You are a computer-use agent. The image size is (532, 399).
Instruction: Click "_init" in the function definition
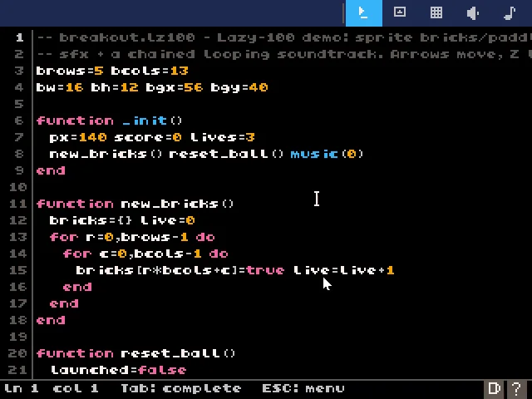tap(145, 121)
